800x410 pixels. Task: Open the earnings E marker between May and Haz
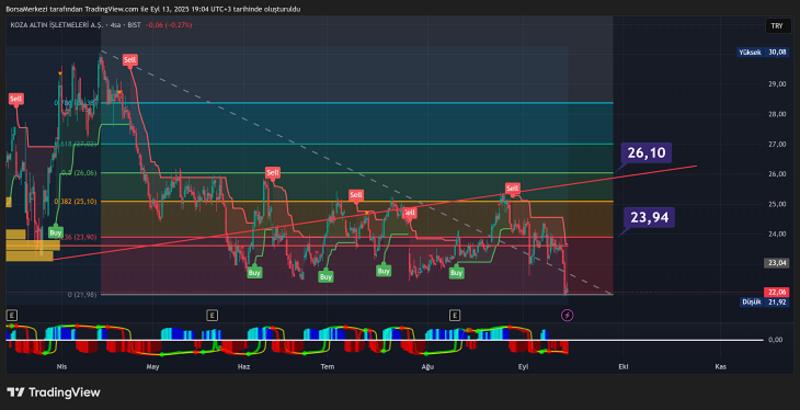pos(212,315)
